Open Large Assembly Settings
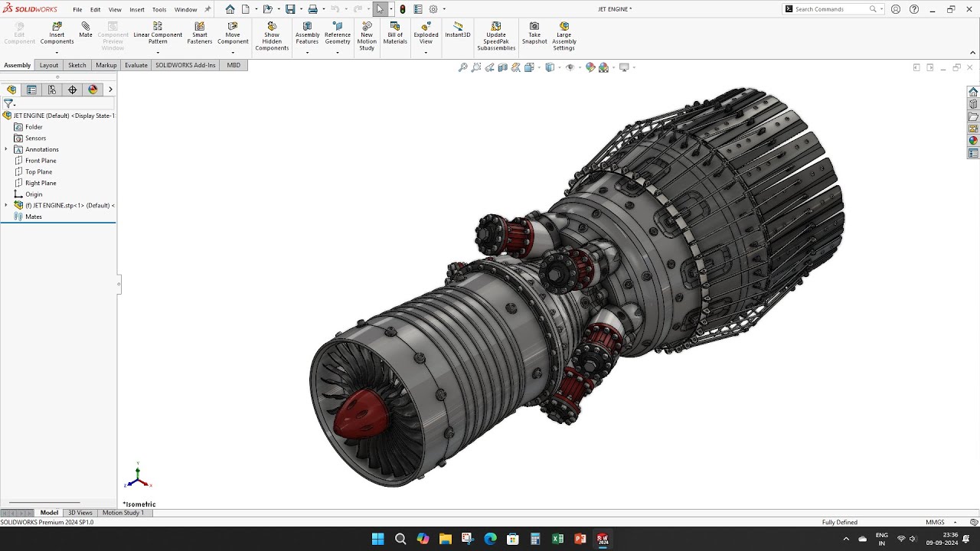Image resolution: width=980 pixels, height=551 pixels. point(564,37)
